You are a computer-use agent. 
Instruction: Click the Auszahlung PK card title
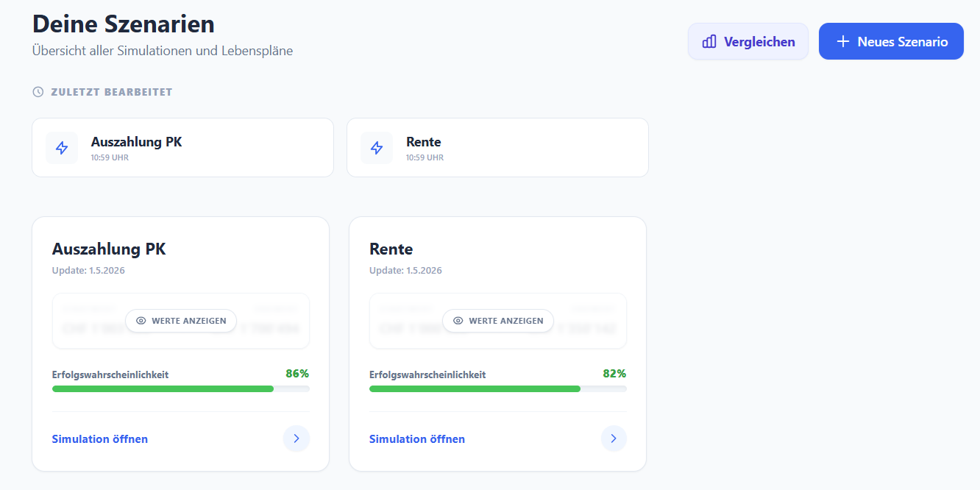coord(109,249)
